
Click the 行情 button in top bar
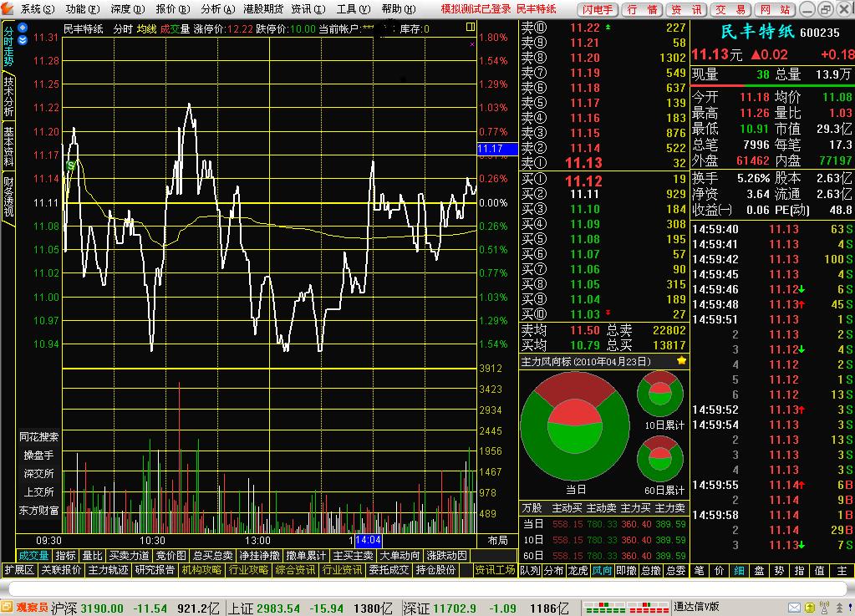(x=642, y=9)
